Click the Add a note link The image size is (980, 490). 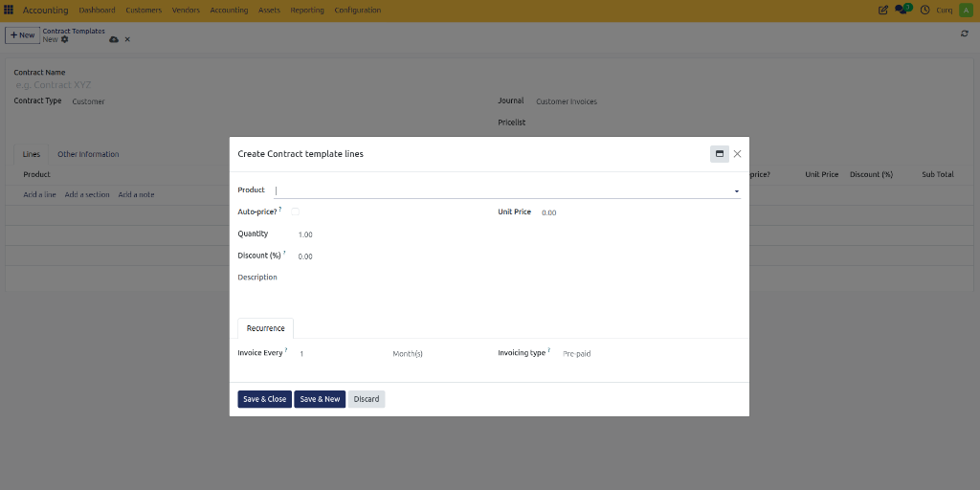point(136,195)
